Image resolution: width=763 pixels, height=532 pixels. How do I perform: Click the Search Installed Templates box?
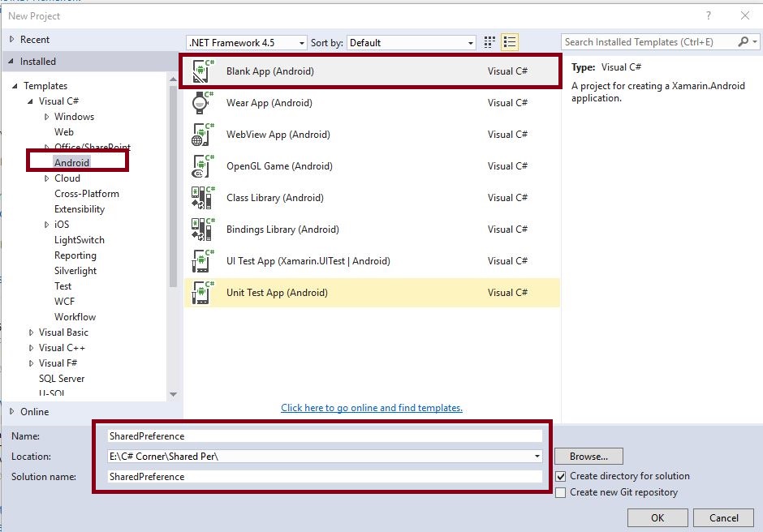point(649,42)
